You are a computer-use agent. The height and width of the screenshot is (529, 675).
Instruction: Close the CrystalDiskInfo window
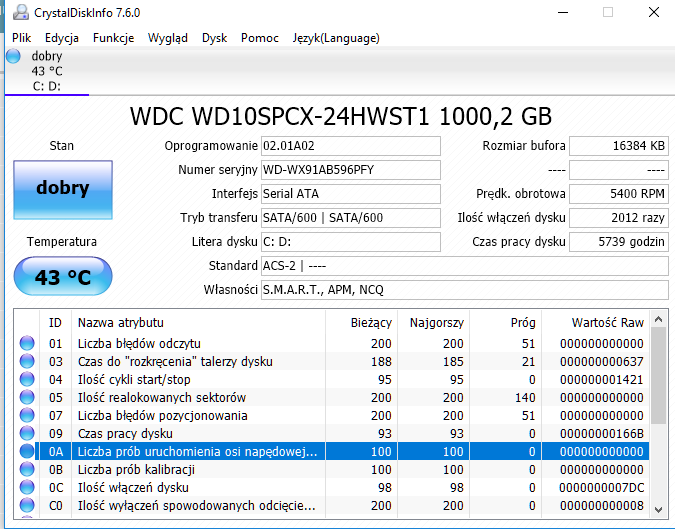tap(654, 12)
